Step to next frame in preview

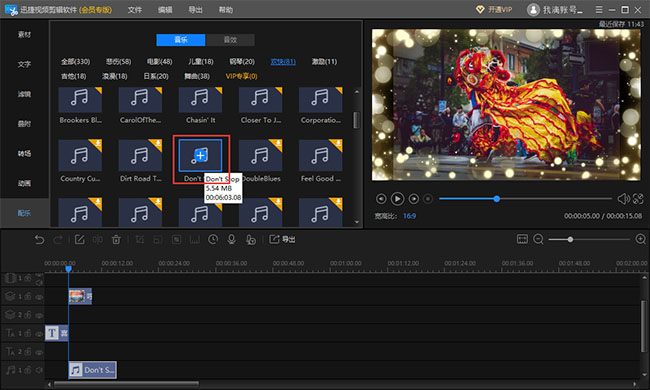click(413, 199)
